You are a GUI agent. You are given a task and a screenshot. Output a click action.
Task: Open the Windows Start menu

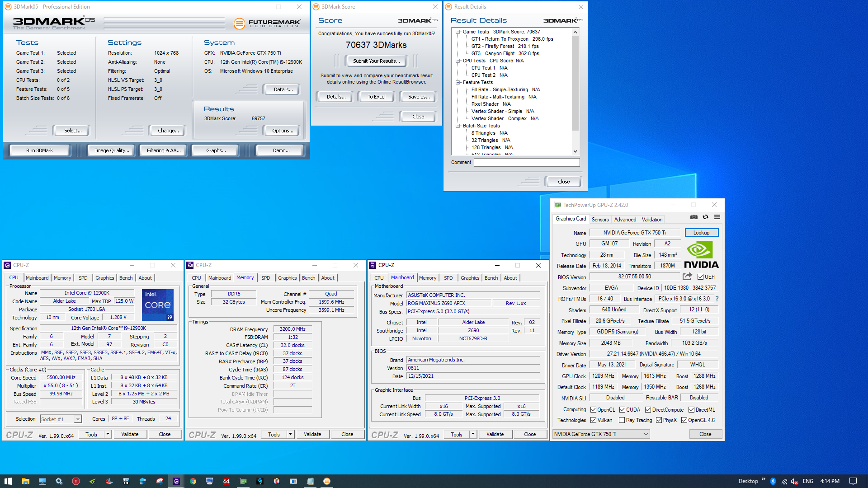[x=8, y=481]
